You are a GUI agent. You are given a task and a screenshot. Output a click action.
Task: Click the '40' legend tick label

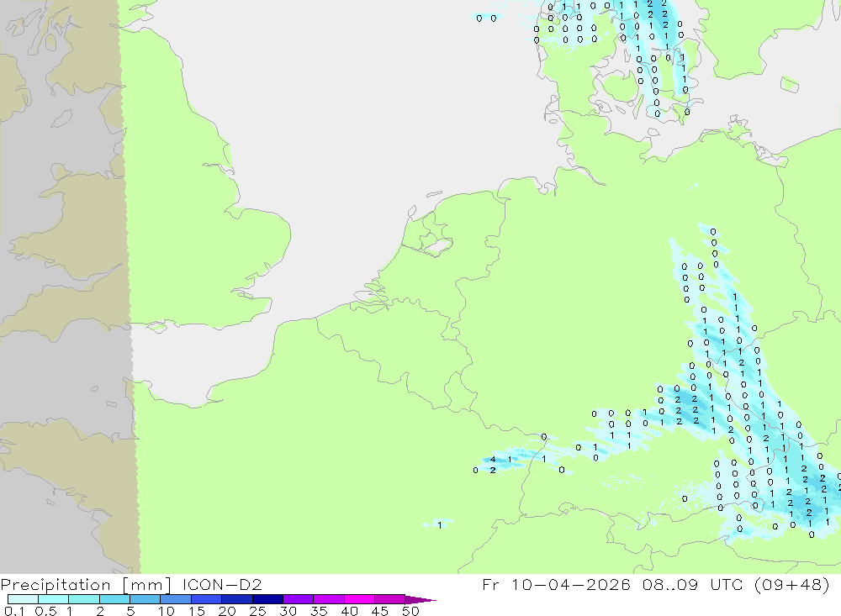point(349,611)
